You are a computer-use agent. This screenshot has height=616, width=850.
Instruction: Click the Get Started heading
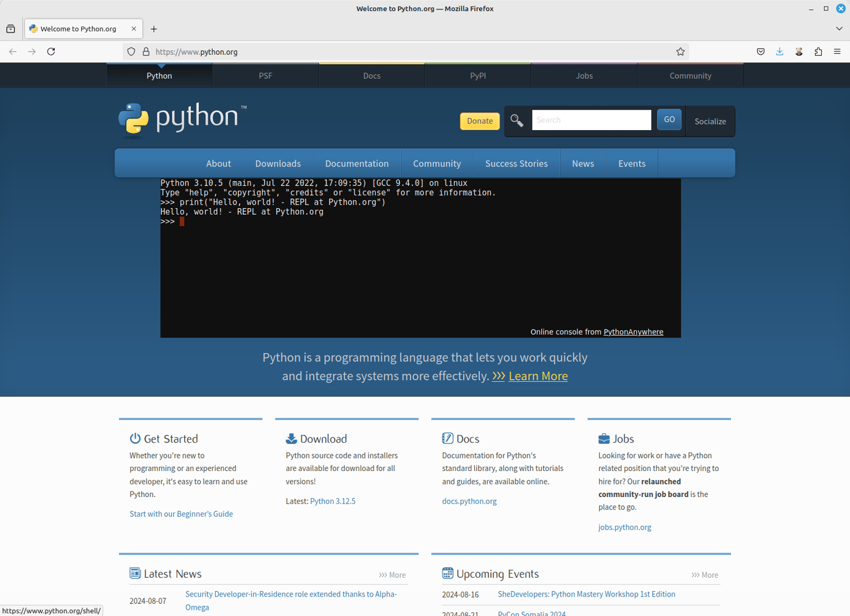coord(171,439)
